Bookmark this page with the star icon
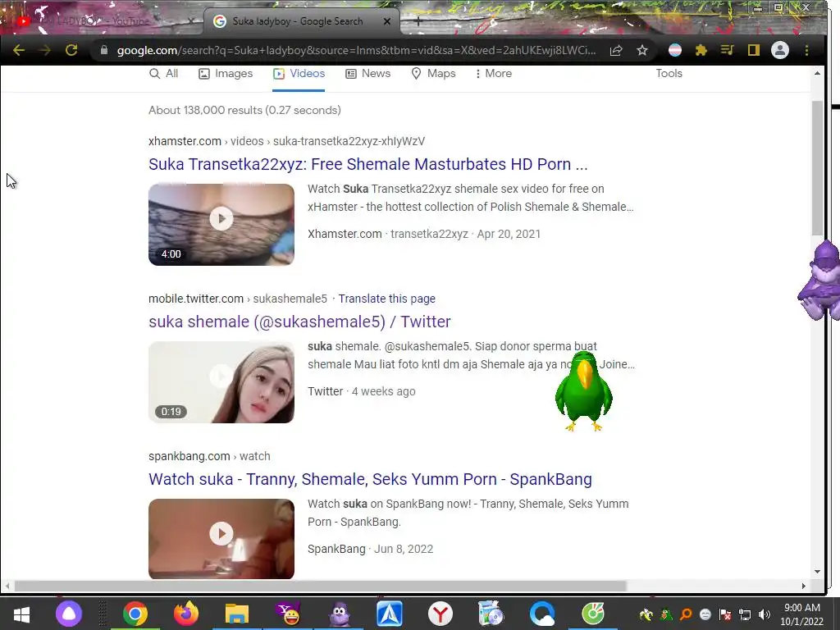This screenshot has width=840, height=630. pyautogui.click(x=642, y=50)
